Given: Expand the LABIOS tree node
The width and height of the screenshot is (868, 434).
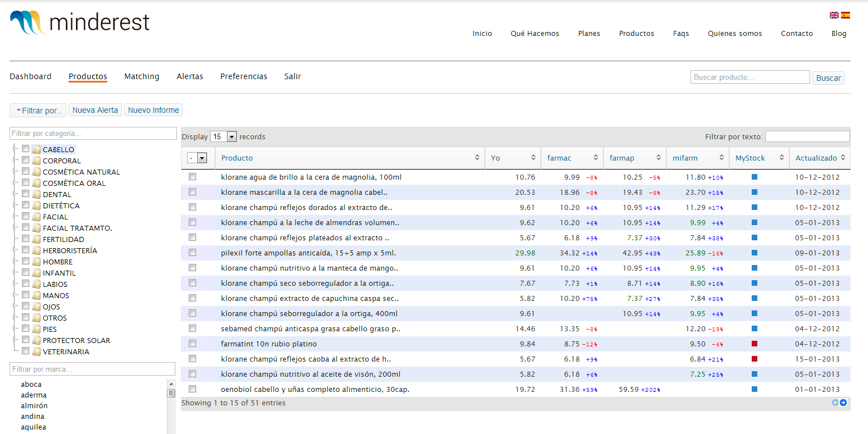Looking at the screenshot, I should point(13,284).
